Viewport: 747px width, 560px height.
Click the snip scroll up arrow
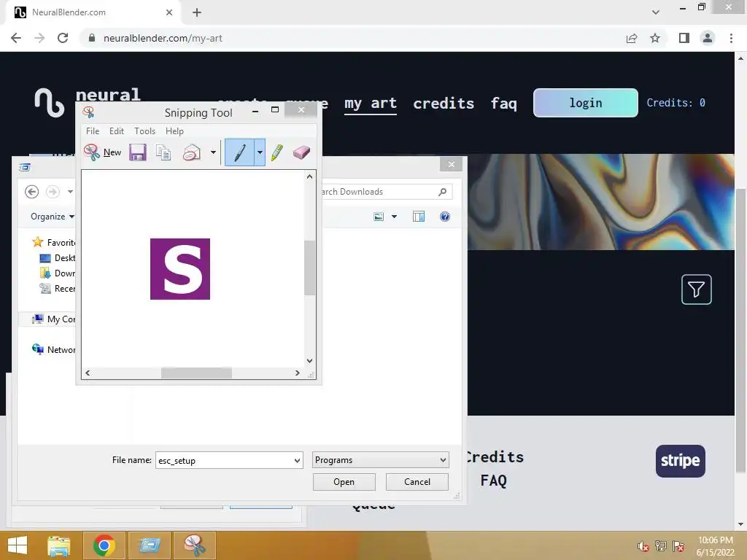[x=309, y=176]
